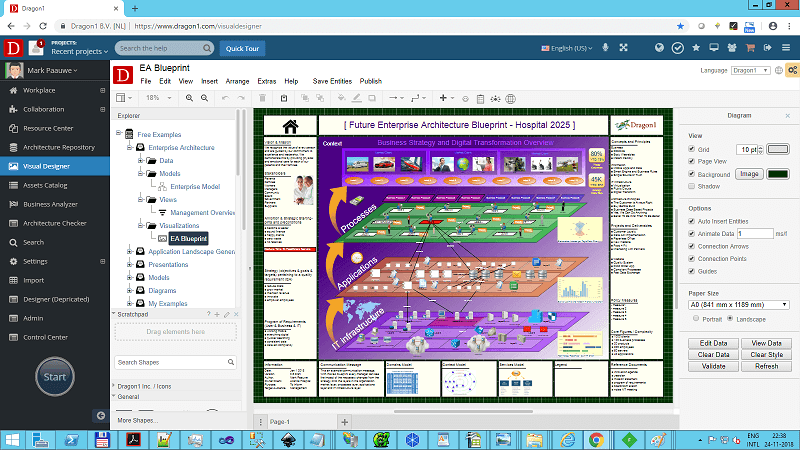Open the Language Dragon1 dropdown
The height and width of the screenshot is (450, 800).
coord(751,71)
